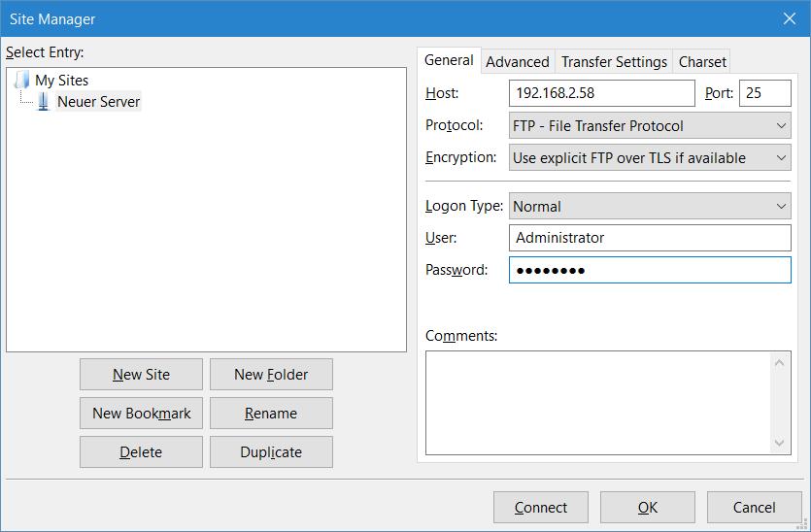
Task: Select the Neuer Server entry
Action: 98,101
